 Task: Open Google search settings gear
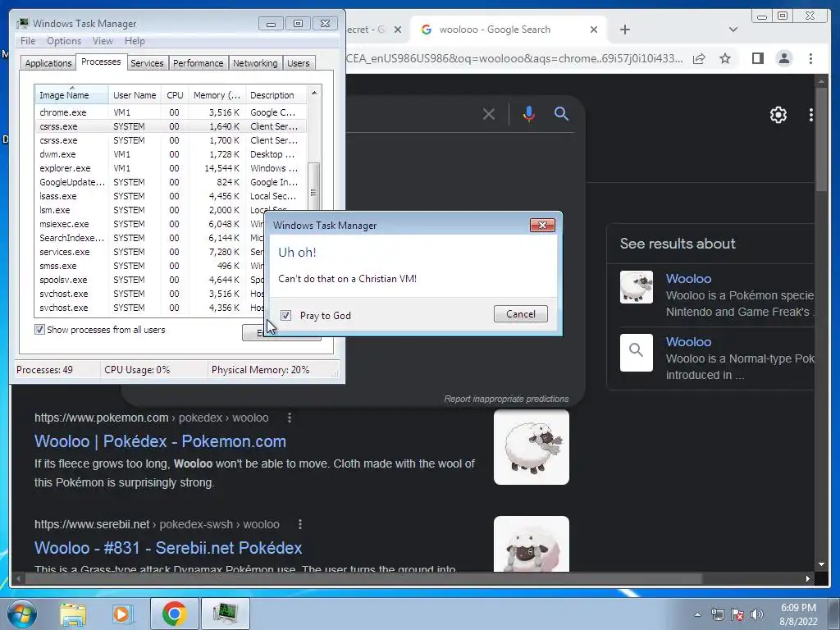click(x=778, y=115)
